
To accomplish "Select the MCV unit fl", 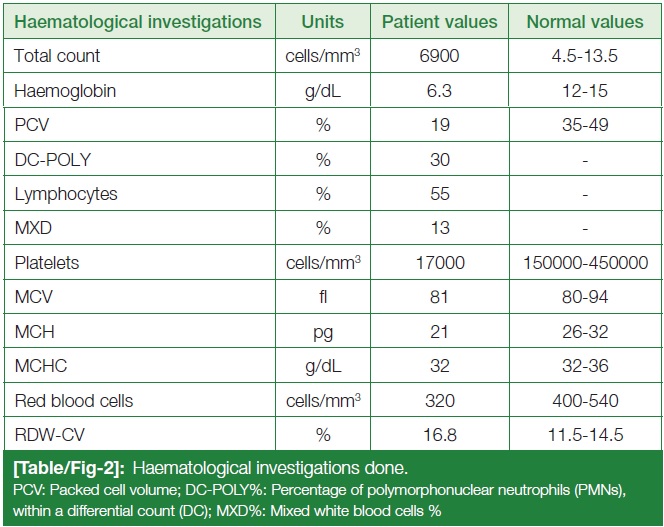I will tap(323, 297).
